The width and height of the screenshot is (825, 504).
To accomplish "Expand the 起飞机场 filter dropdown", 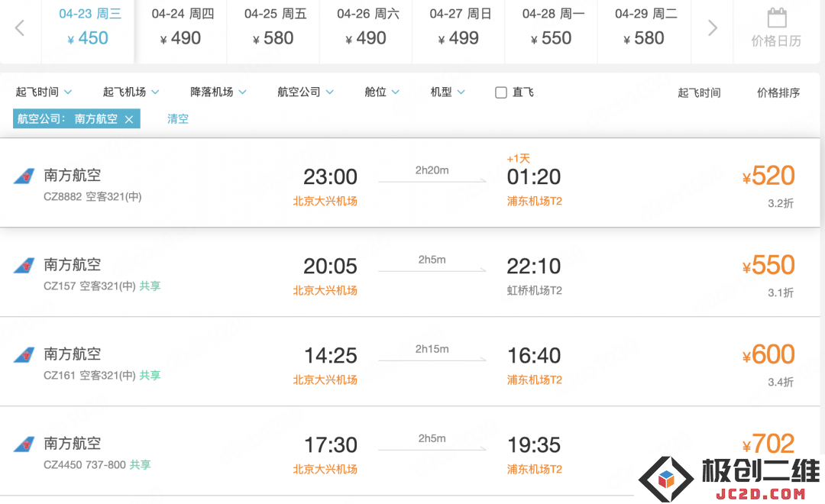I will point(131,92).
